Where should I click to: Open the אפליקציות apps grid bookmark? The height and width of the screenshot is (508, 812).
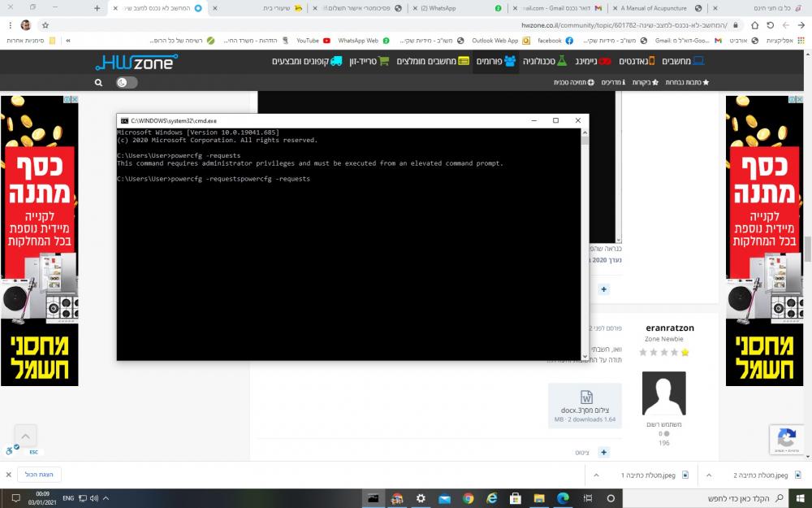785,41
